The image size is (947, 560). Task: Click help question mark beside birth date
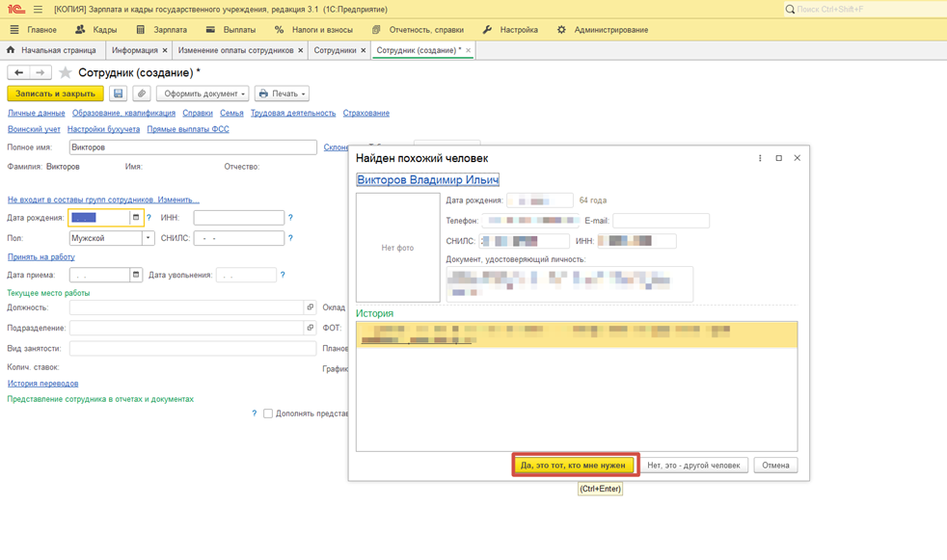(x=149, y=217)
